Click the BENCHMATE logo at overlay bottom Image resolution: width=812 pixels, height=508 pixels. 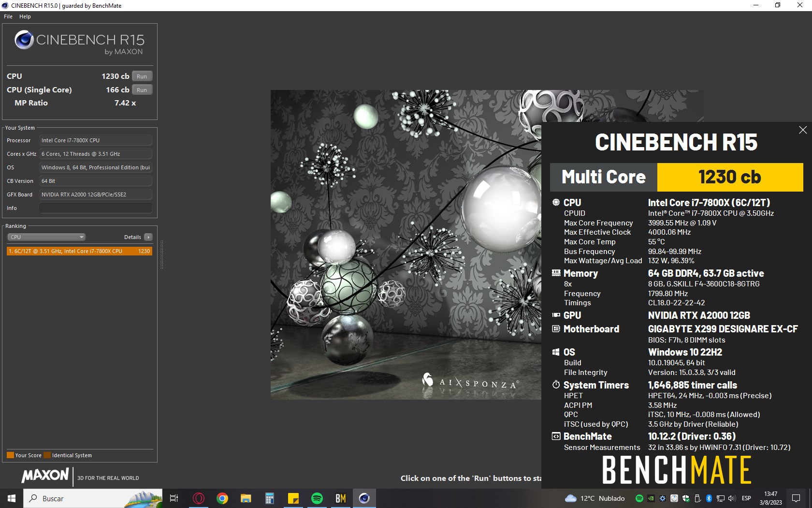[677, 469]
